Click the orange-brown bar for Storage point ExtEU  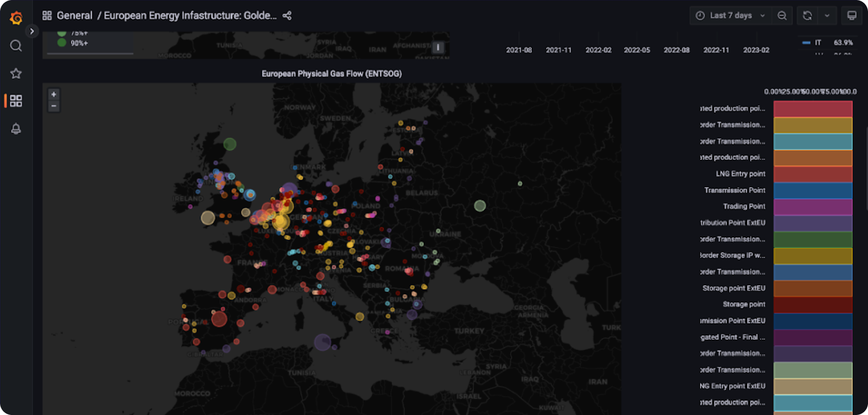click(x=813, y=289)
